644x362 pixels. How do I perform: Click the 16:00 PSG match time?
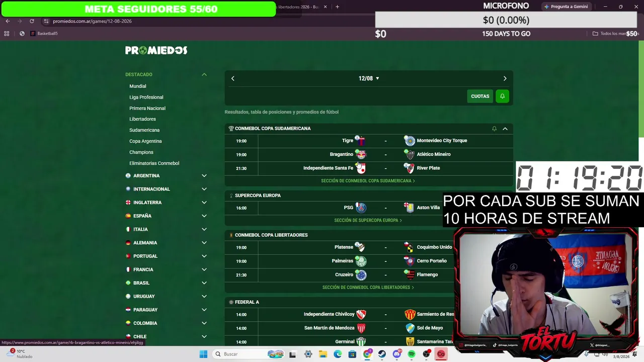point(242,208)
